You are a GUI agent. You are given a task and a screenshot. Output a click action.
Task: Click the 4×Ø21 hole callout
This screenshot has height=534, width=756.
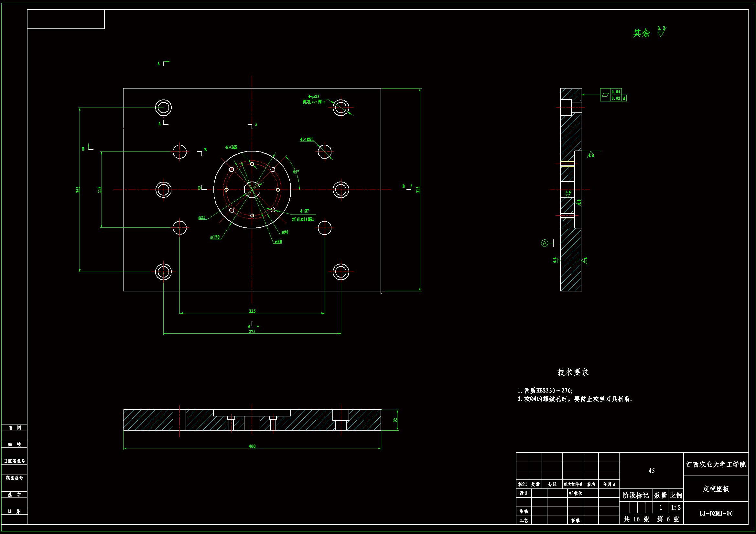307,139
